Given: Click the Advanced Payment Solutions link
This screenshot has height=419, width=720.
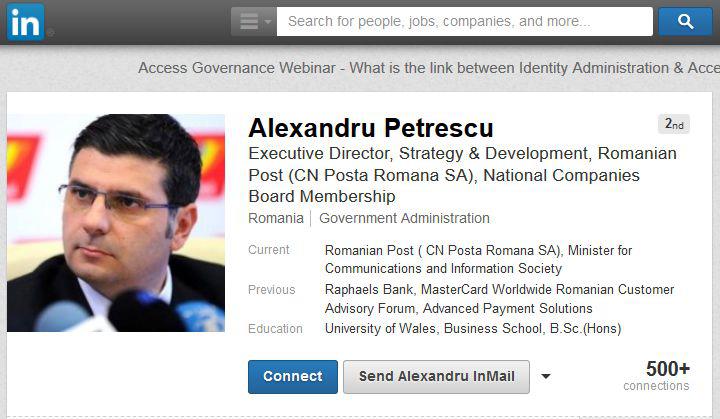Looking at the screenshot, I should pos(510,308).
